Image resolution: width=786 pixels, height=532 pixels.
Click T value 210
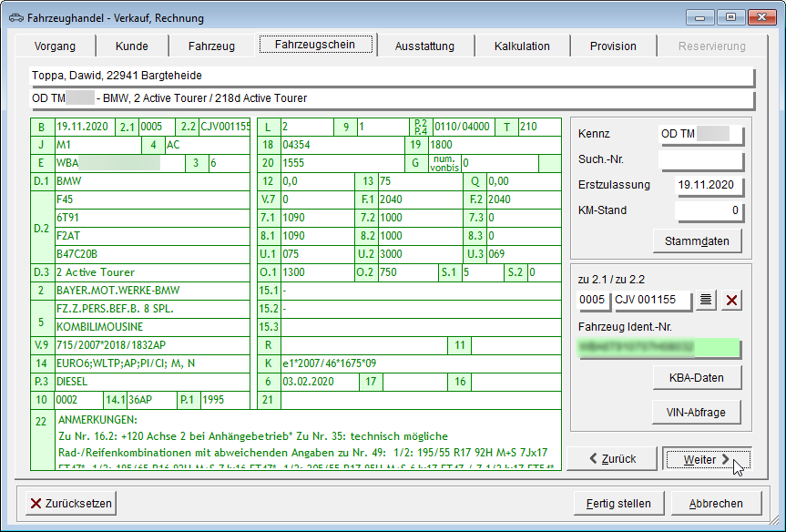point(539,127)
